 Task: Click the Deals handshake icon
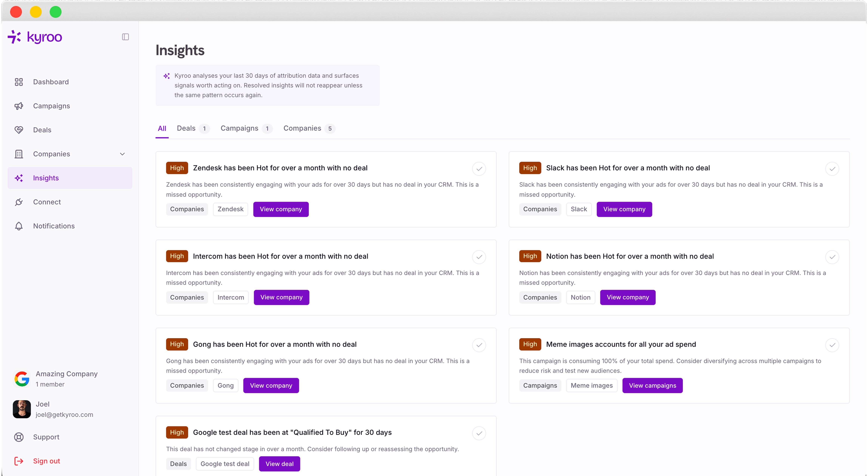point(19,130)
